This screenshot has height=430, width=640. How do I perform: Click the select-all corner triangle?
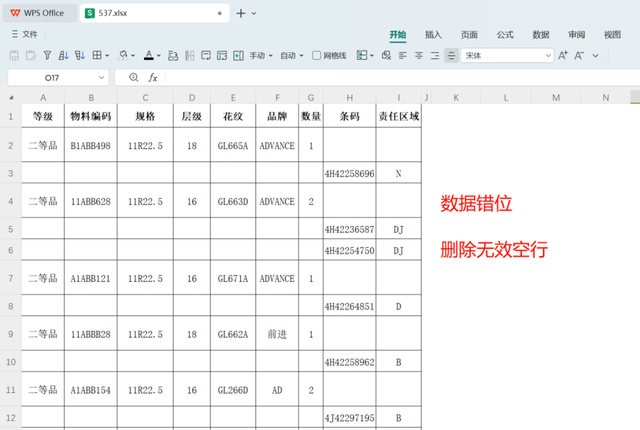[11, 98]
